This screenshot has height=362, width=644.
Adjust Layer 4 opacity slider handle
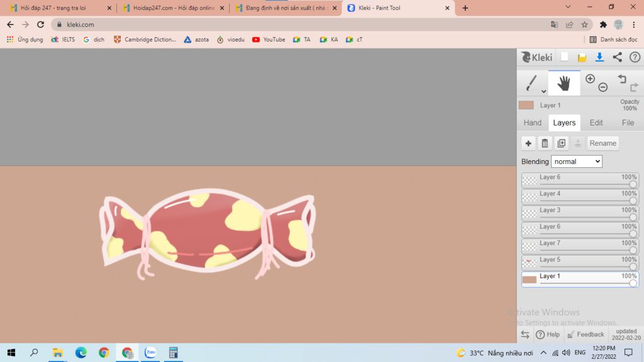click(x=633, y=200)
